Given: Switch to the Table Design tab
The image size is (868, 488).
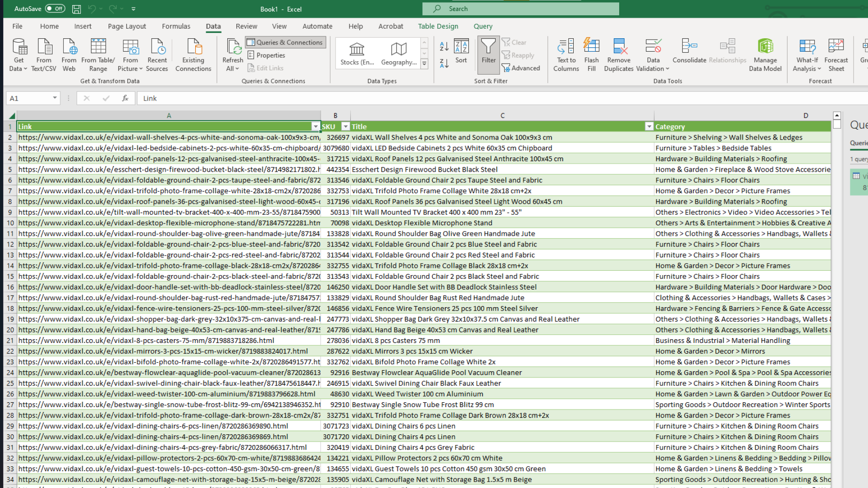Looking at the screenshot, I should 438,26.
